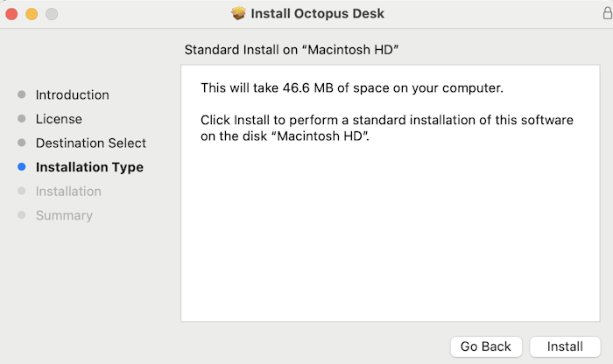
Task: Click the Install button
Action: tap(565, 346)
